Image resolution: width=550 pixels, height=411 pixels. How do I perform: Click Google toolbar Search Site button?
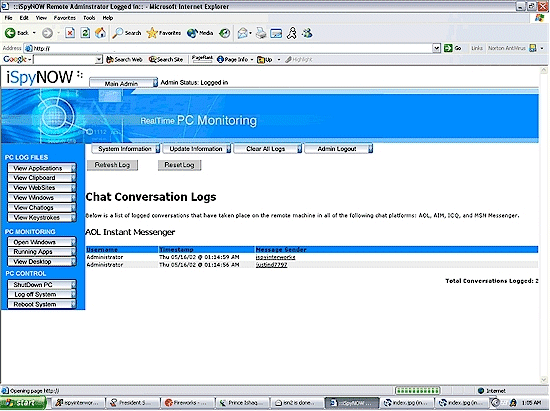(x=166, y=60)
